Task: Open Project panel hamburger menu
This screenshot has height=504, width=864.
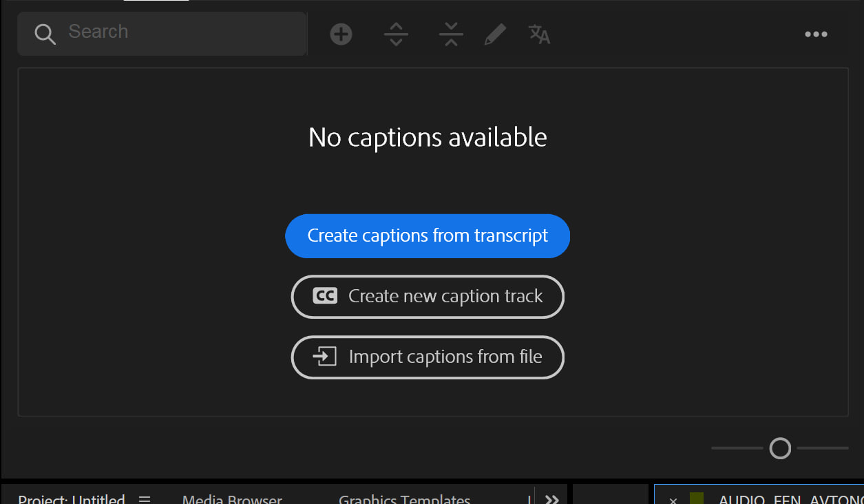Action: point(145,498)
